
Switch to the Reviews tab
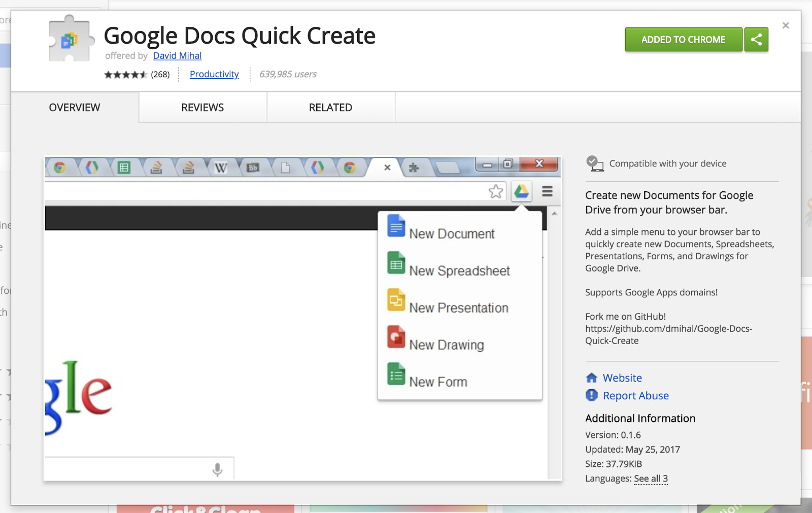[202, 108]
